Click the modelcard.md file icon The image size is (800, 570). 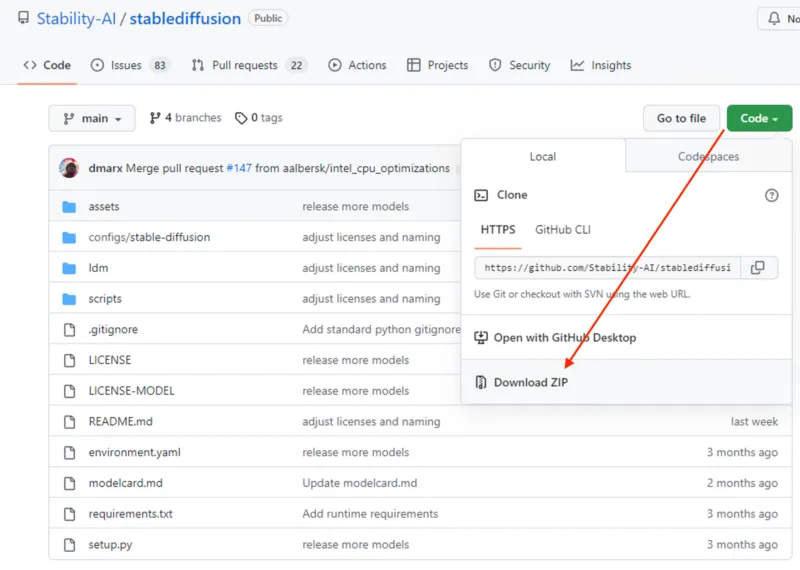click(x=69, y=483)
